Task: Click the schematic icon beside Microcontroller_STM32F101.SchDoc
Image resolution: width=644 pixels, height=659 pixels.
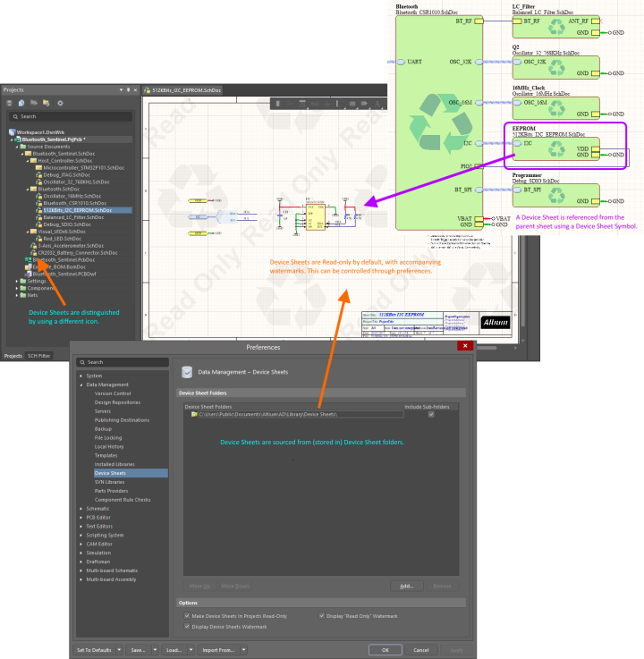Action: pos(39,168)
